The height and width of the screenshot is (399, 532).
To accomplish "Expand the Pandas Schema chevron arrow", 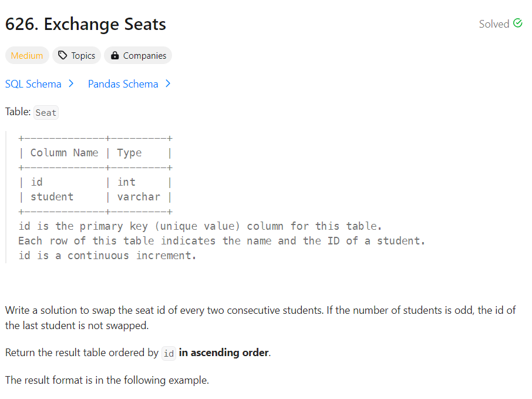I will click(168, 83).
